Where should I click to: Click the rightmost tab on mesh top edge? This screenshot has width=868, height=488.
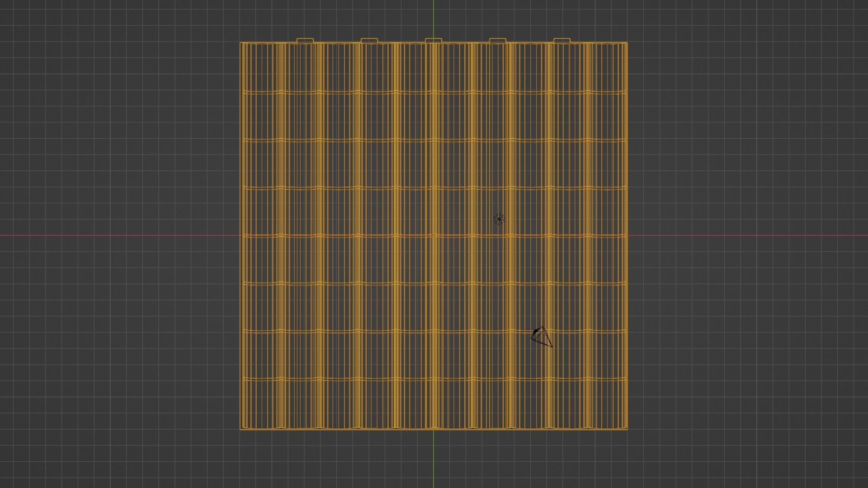coord(562,41)
